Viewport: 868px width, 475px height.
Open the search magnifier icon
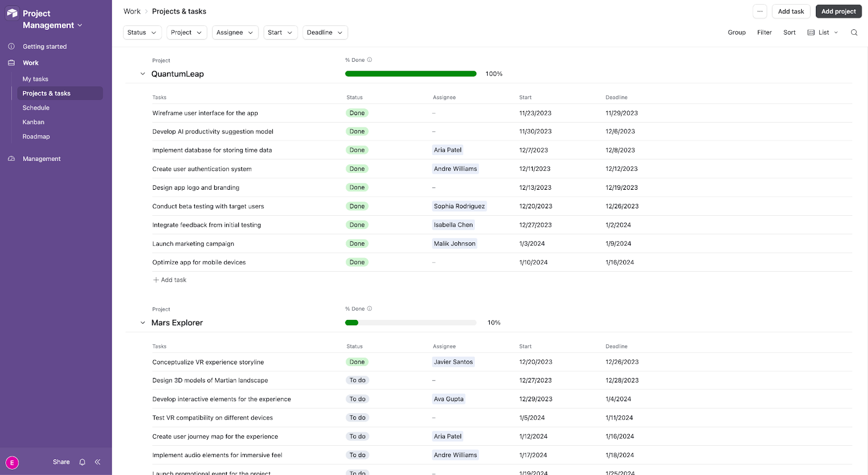(854, 33)
